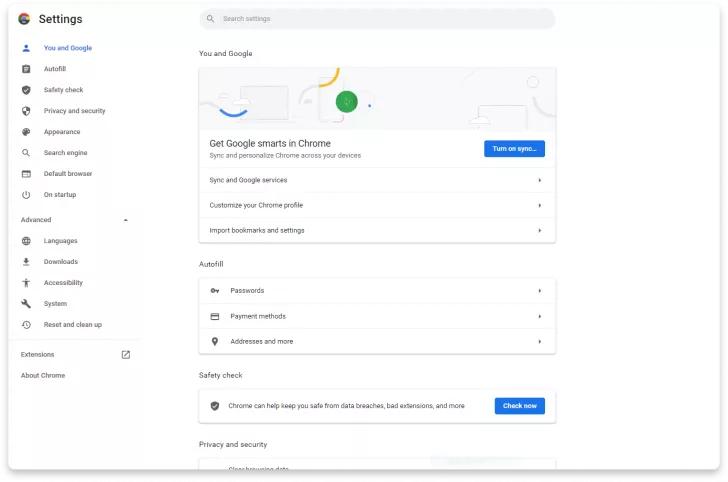This screenshot has width=728, height=482.
Task: Open Passwords row arrow
Action: (x=539, y=291)
